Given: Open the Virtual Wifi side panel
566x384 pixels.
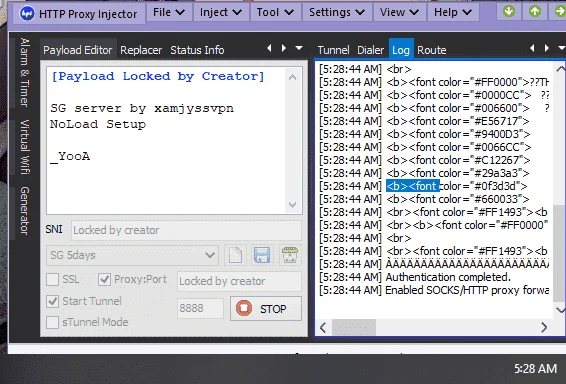Looking at the screenshot, I should pos(24,147).
